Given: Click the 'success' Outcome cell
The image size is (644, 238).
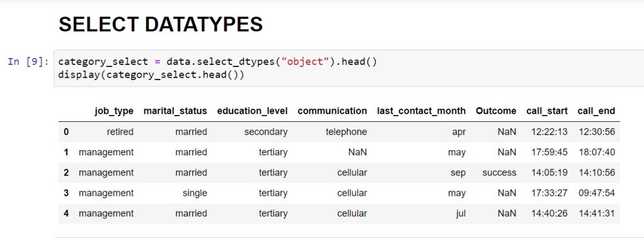Looking at the screenshot, I should pyautogui.click(x=499, y=172).
